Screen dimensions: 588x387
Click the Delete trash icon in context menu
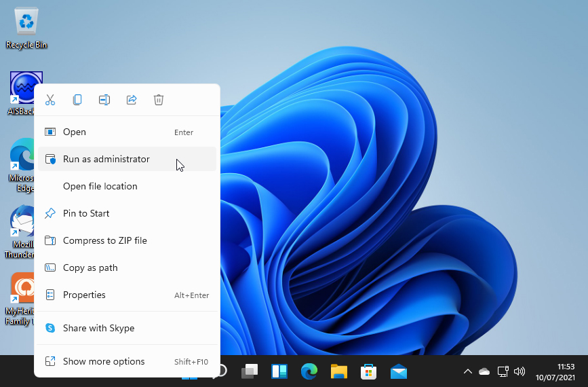(159, 100)
